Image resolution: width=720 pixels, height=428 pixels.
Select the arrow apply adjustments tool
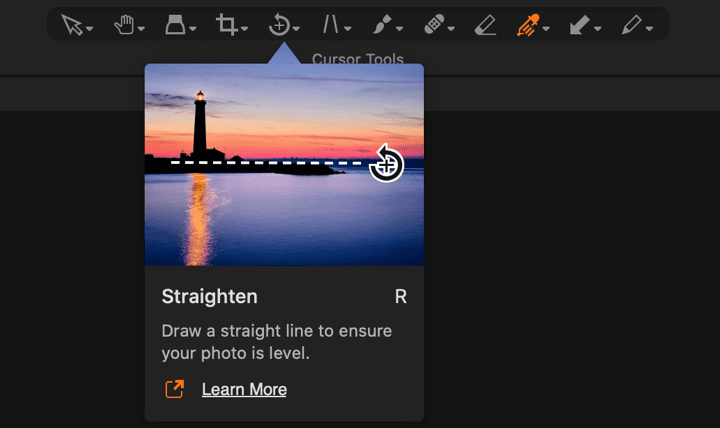point(579,25)
